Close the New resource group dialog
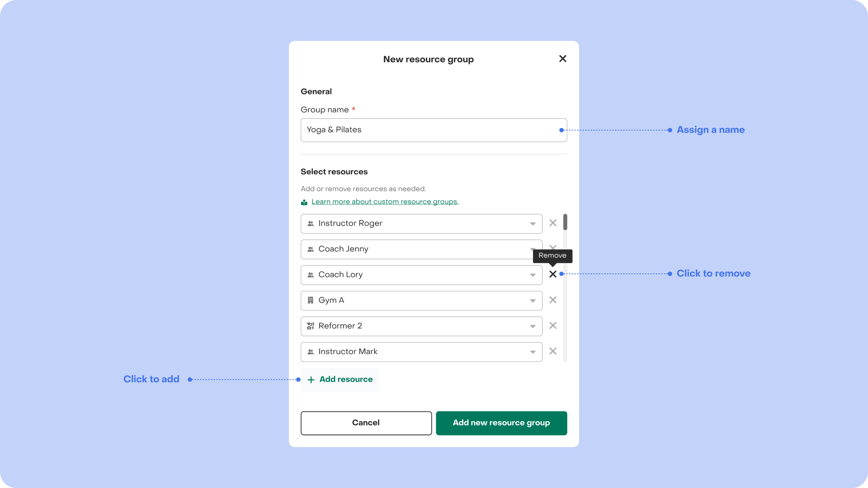Image resolution: width=868 pixels, height=488 pixels. [x=562, y=59]
